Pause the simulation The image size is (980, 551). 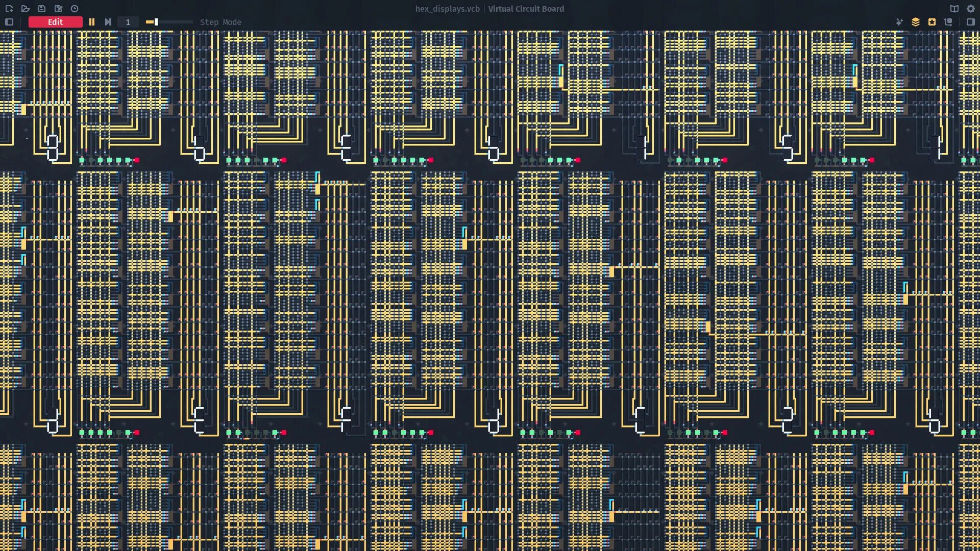click(92, 22)
